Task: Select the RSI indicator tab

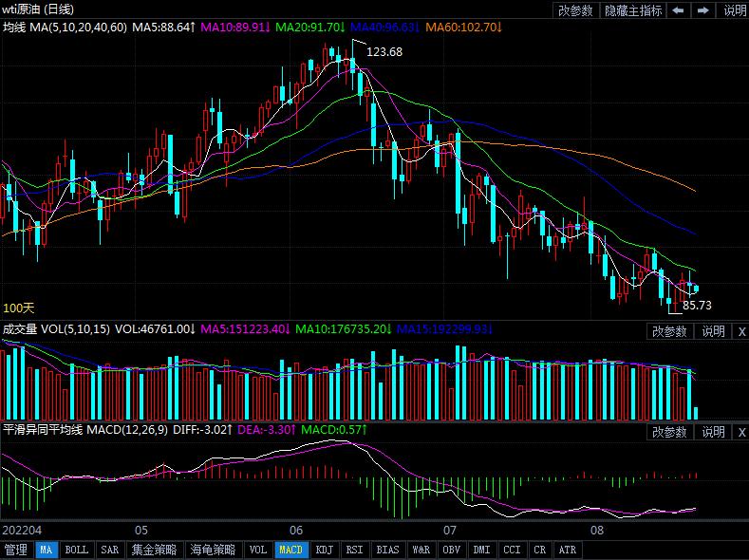Action: 354,550
